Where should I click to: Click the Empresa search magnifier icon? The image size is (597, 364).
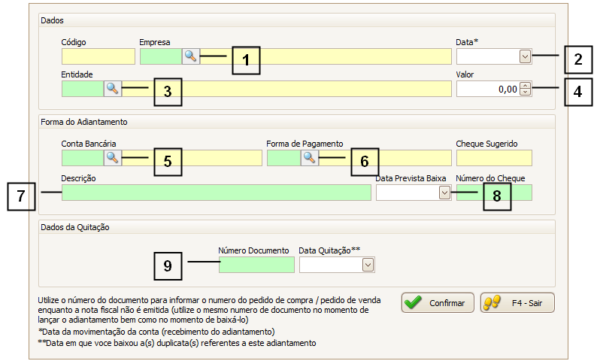(x=191, y=56)
